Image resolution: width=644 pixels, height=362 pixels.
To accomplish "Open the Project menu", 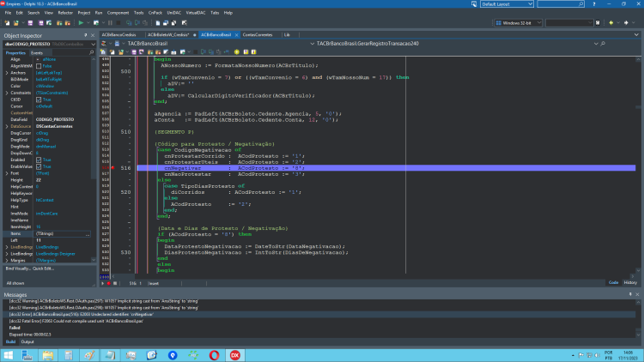I will click(84, 13).
